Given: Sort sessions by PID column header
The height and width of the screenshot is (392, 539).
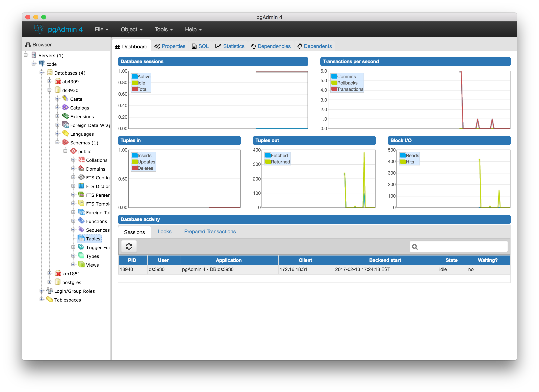Looking at the screenshot, I should 133,260.
